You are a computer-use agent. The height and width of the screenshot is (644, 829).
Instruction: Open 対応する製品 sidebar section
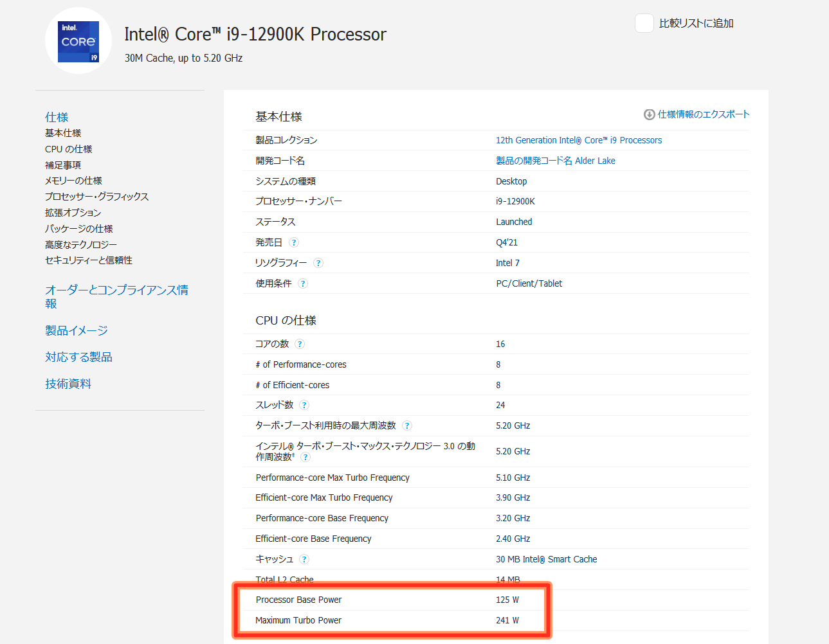[x=78, y=357]
